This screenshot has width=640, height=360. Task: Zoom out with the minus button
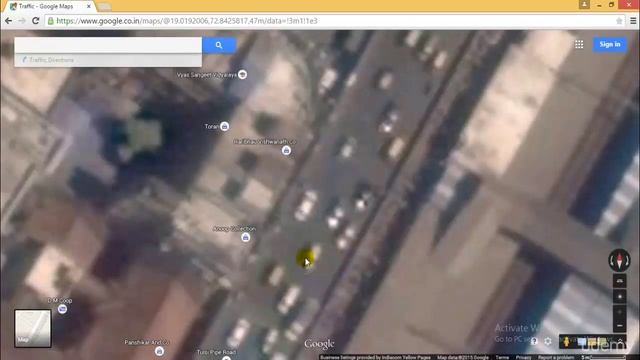click(620, 325)
